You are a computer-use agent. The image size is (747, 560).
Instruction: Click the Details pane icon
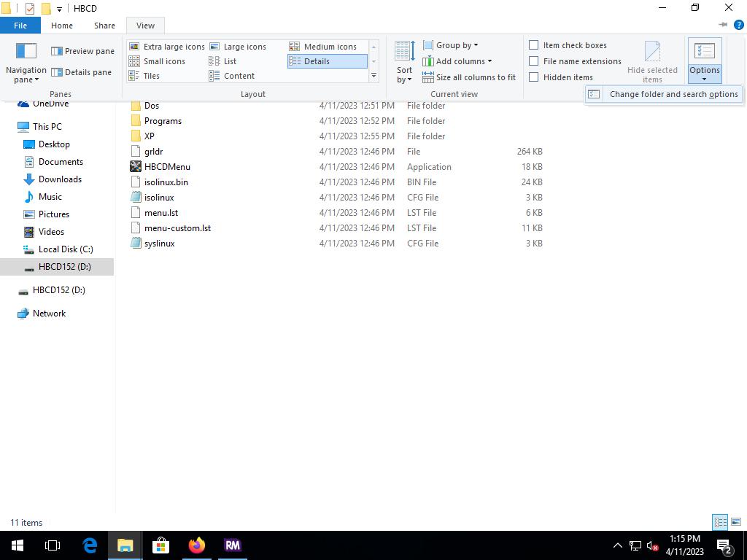click(x=57, y=72)
